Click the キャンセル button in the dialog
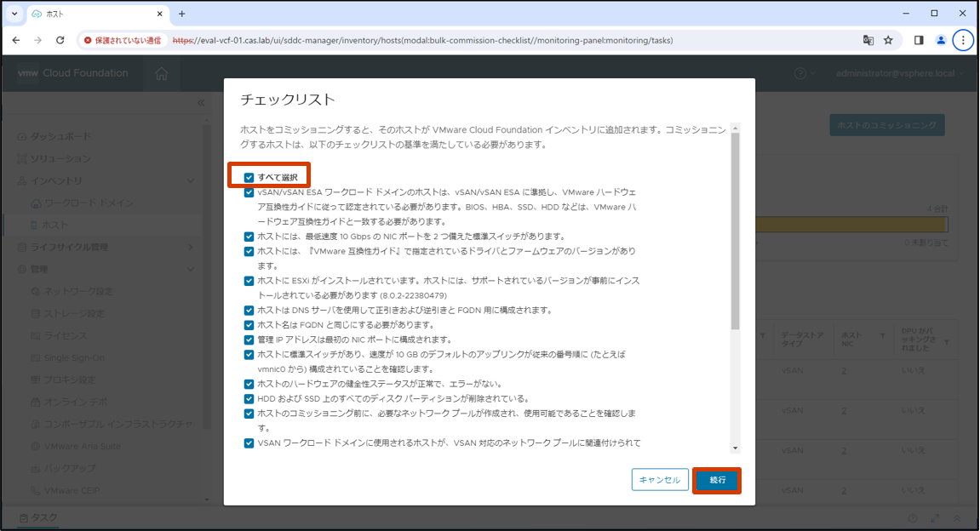The height and width of the screenshot is (531, 980). 660,480
